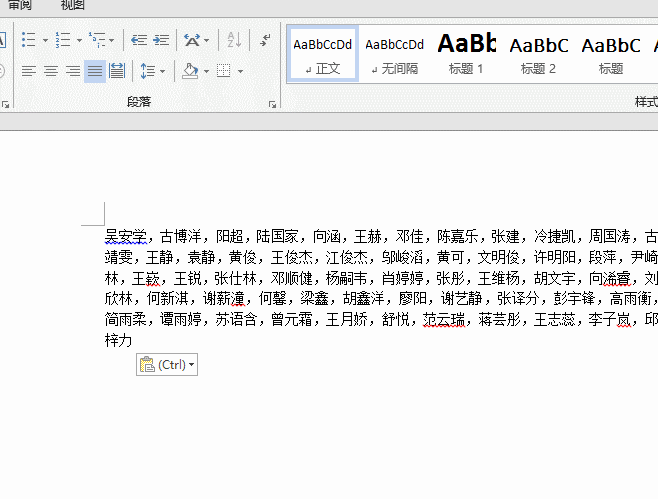The image size is (658, 499).
Task: Align text right
Action: [73, 71]
